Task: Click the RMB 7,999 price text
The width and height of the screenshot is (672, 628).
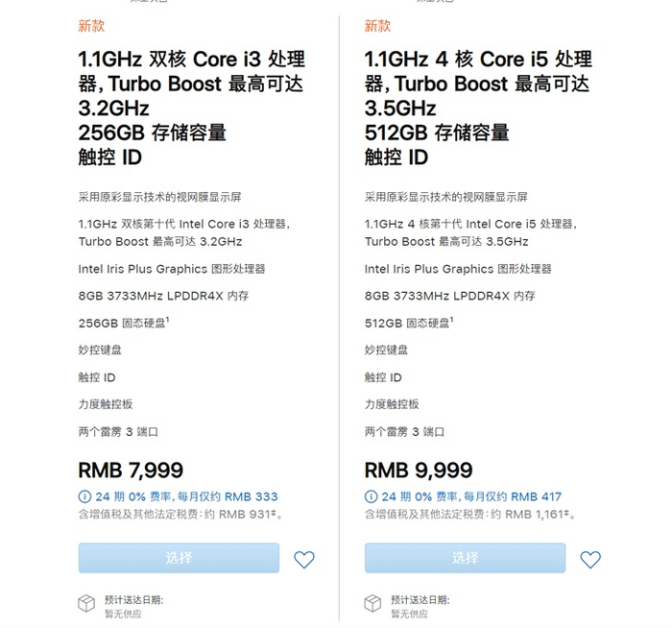Action: [x=131, y=471]
